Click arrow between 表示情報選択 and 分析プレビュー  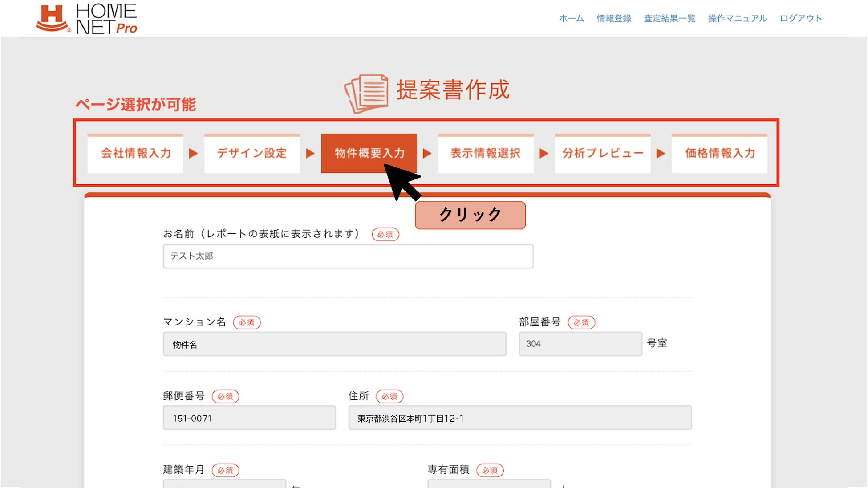(x=544, y=154)
